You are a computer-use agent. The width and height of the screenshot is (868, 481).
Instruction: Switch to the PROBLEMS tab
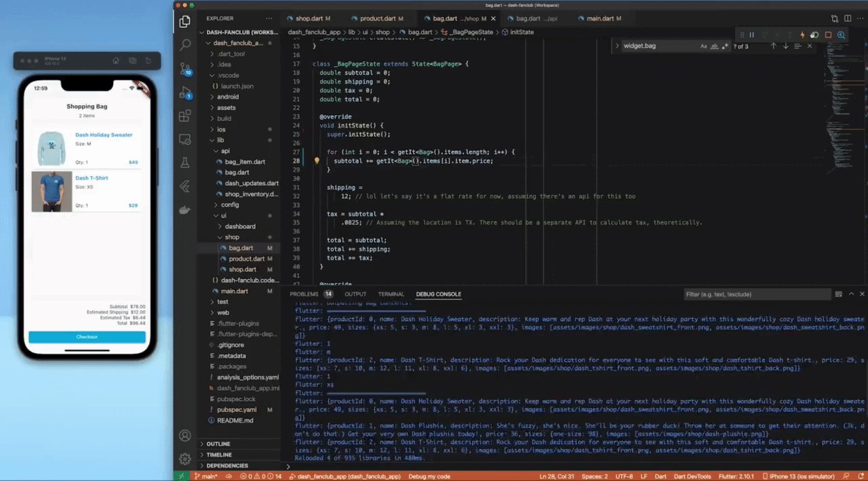pyautogui.click(x=304, y=294)
